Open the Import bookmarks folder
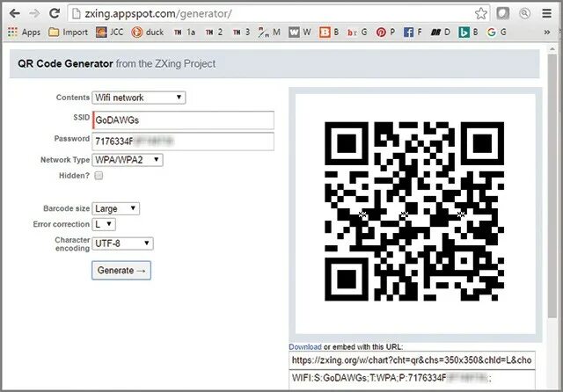This screenshot has height=392, width=563. tap(69, 33)
